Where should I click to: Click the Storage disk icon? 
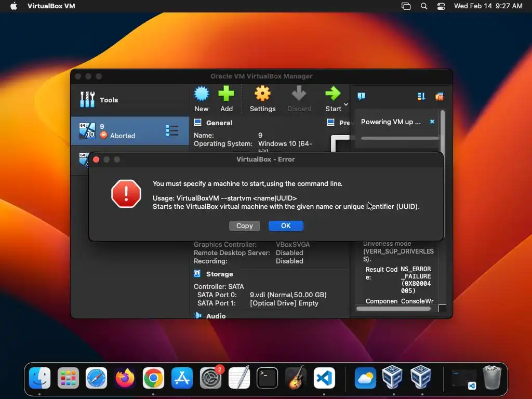coord(197,273)
